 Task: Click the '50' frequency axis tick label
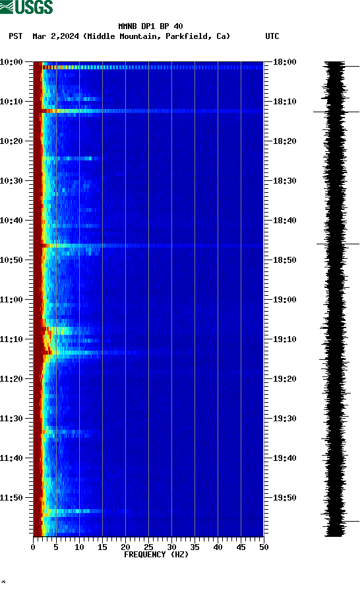pos(264,547)
